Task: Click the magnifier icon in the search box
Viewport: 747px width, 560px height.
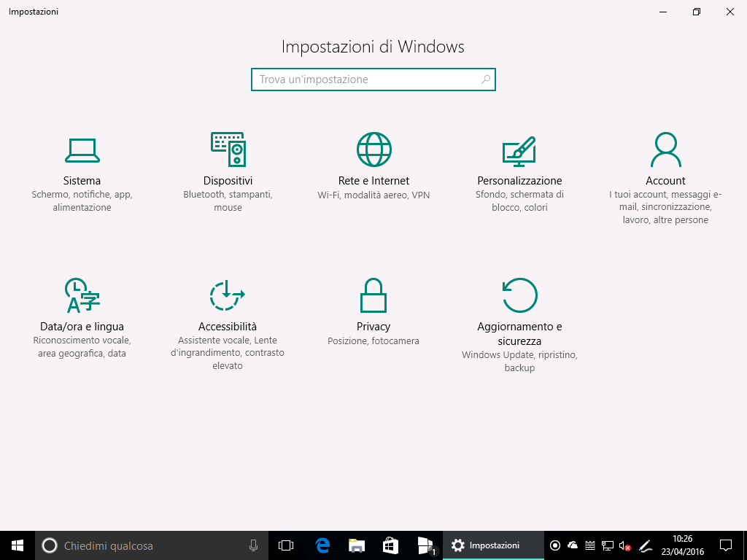Action: (485, 79)
